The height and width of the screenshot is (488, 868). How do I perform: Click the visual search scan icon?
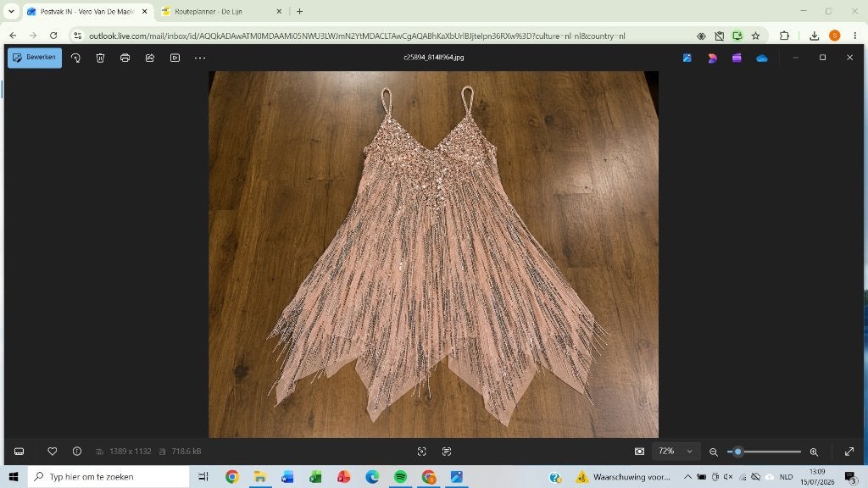click(x=422, y=452)
